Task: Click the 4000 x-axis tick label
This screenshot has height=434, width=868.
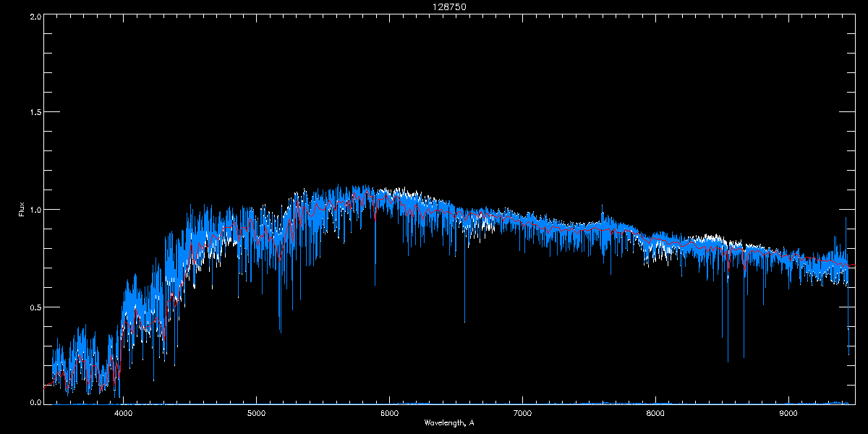Action: [x=124, y=414]
